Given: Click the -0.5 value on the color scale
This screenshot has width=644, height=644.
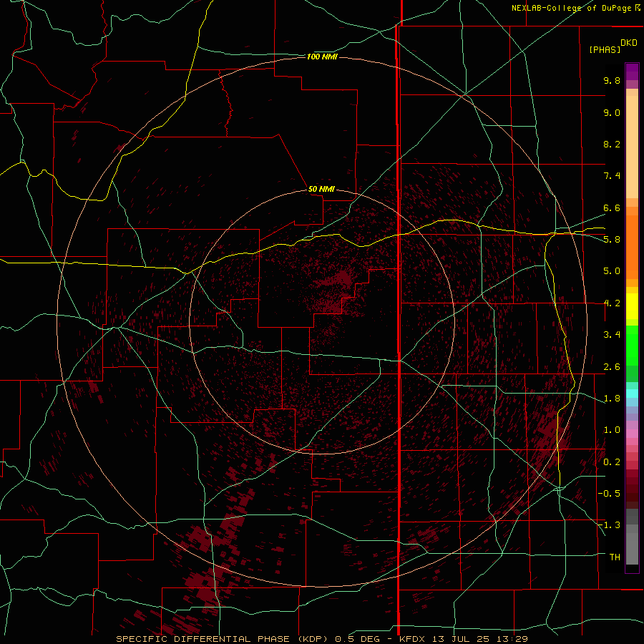Looking at the screenshot, I should tap(609, 494).
